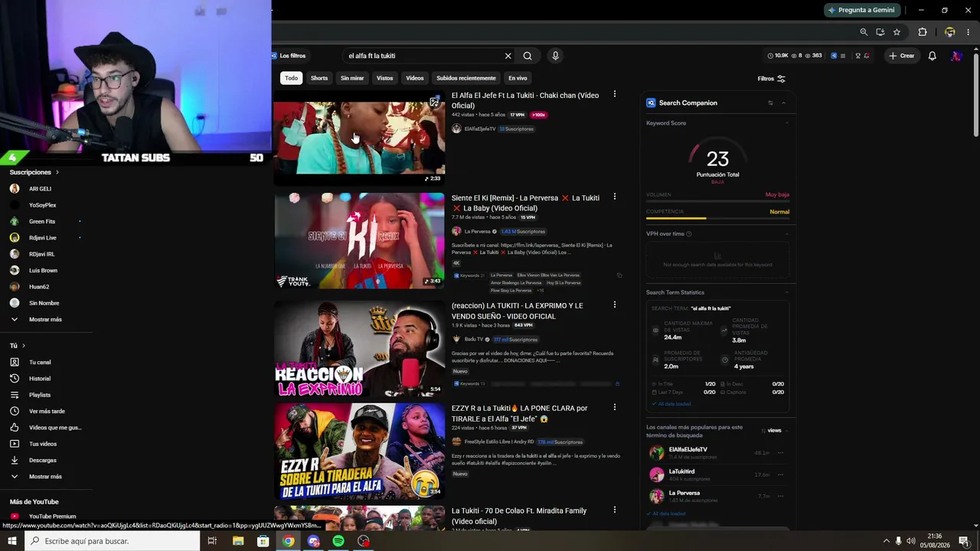Select the En vivo filter chip
Viewport: 980px width, 551px height.
(518, 78)
